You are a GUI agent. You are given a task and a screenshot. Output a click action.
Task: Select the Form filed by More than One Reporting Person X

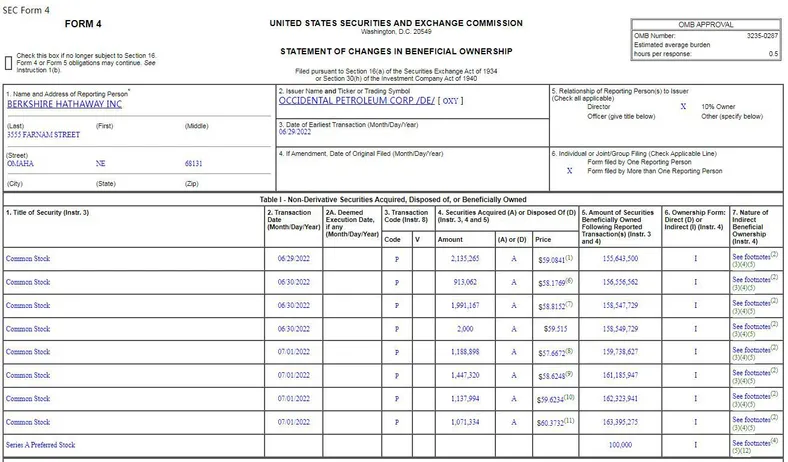[569, 171]
